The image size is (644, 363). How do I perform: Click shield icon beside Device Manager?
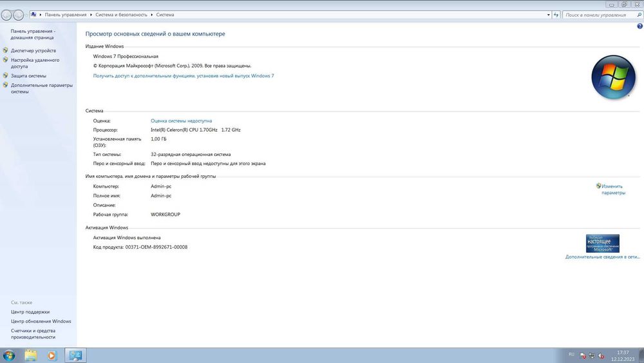click(5, 50)
